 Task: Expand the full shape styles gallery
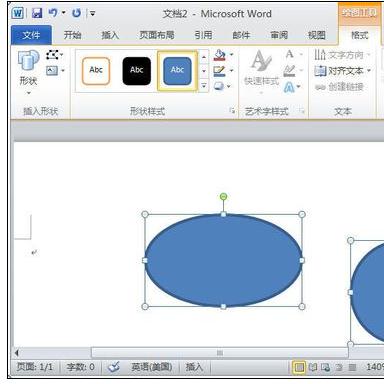pos(204,86)
